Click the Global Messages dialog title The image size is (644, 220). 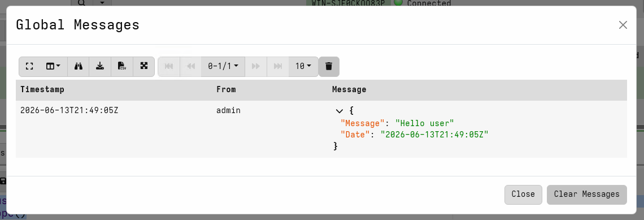point(77,25)
